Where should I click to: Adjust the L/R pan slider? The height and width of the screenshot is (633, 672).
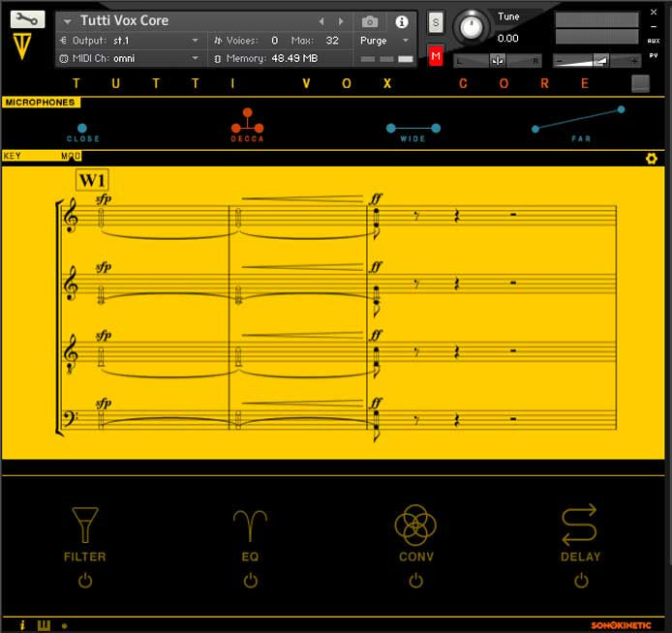(498, 61)
